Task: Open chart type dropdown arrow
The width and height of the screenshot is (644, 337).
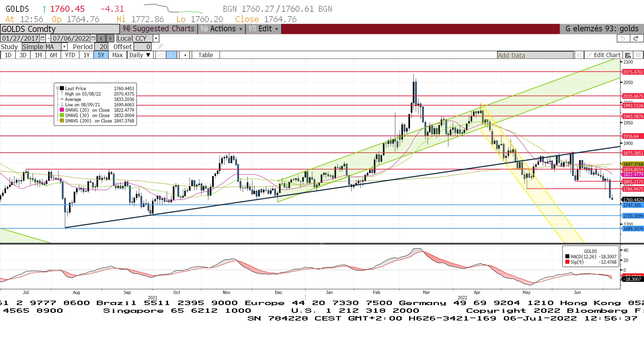Action: point(185,55)
